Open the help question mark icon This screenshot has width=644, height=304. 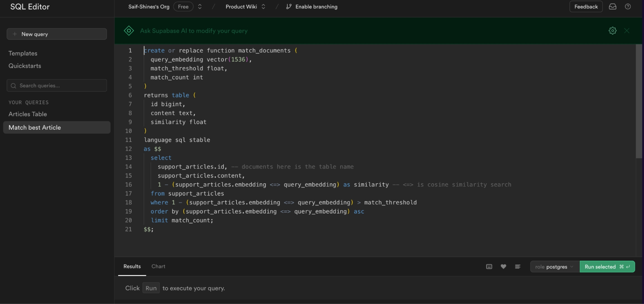pyautogui.click(x=628, y=7)
